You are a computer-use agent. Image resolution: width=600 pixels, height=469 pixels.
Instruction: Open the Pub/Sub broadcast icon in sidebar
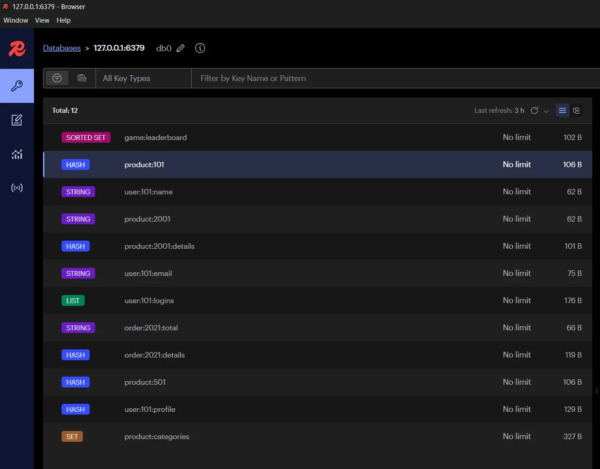click(x=16, y=188)
